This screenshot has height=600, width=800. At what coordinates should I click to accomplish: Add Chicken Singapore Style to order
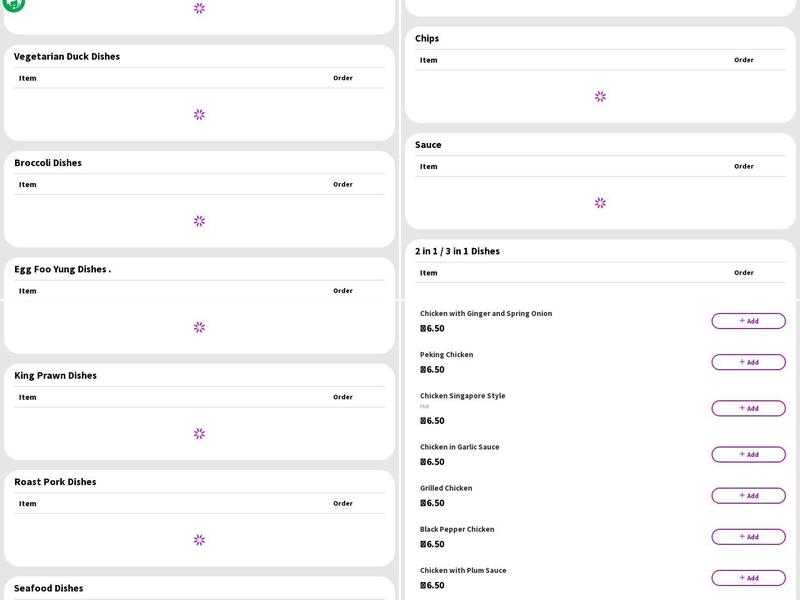748,408
